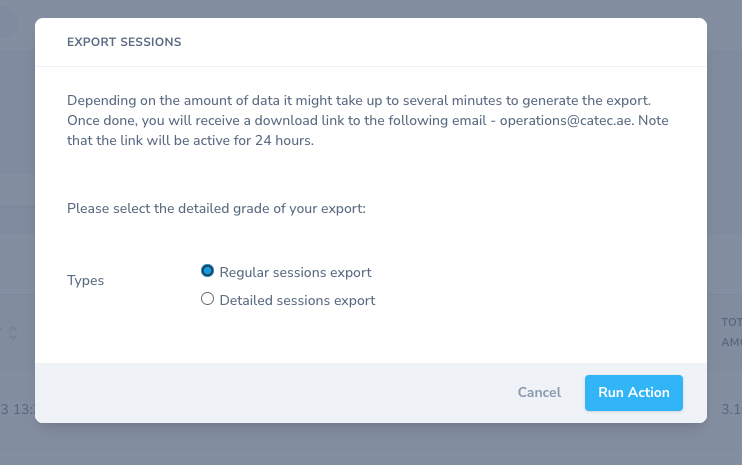This screenshot has height=465, width=742.
Task: Click the 'Regular sessions export' label text
Action: pyautogui.click(x=295, y=272)
